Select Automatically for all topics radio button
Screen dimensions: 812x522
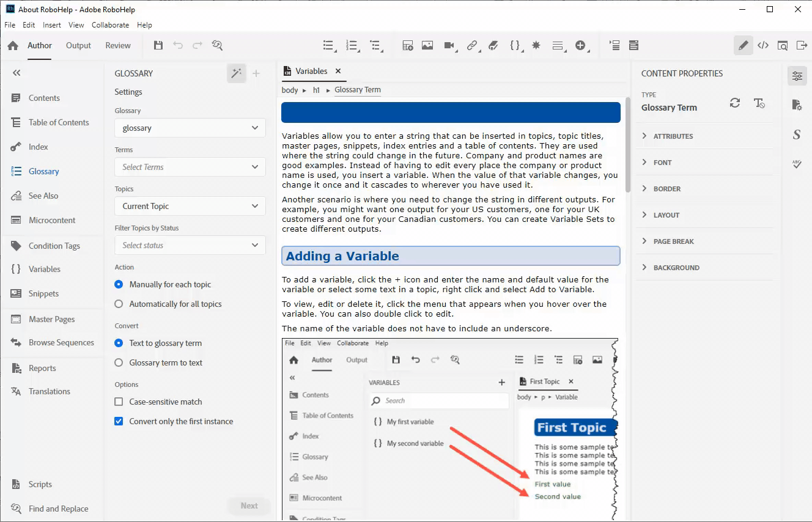119,304
